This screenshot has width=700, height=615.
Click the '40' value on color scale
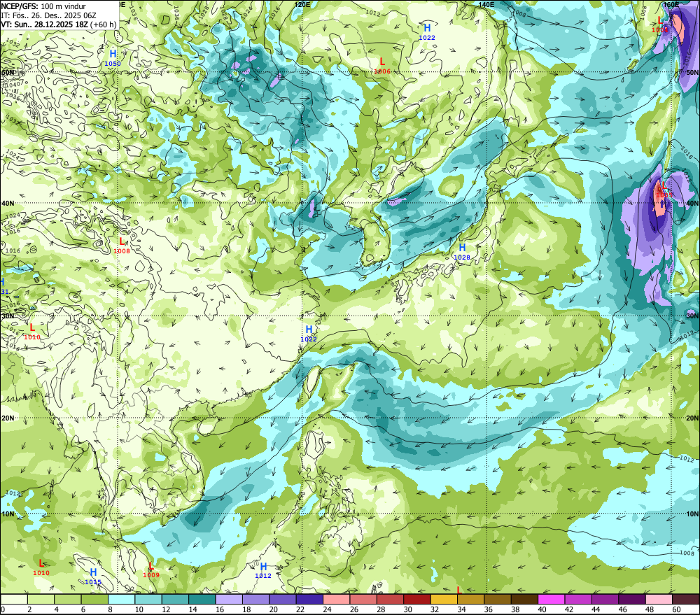coord(542,609)
